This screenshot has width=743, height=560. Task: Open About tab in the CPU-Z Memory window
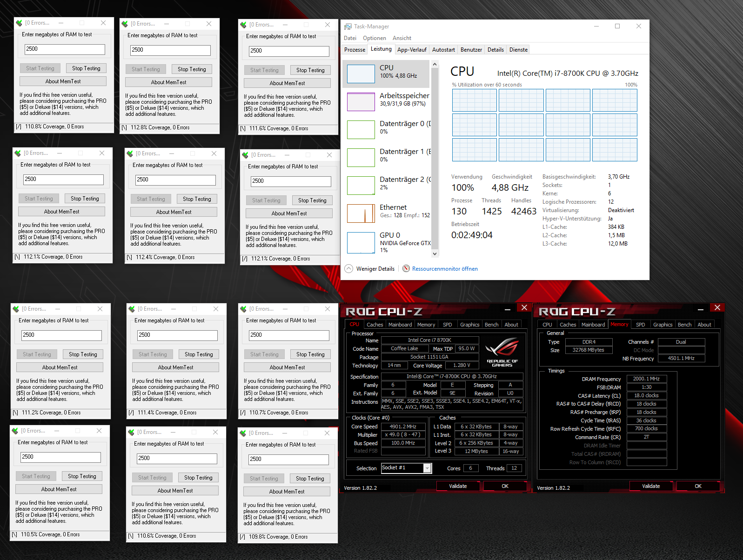(x=704, y=325)
